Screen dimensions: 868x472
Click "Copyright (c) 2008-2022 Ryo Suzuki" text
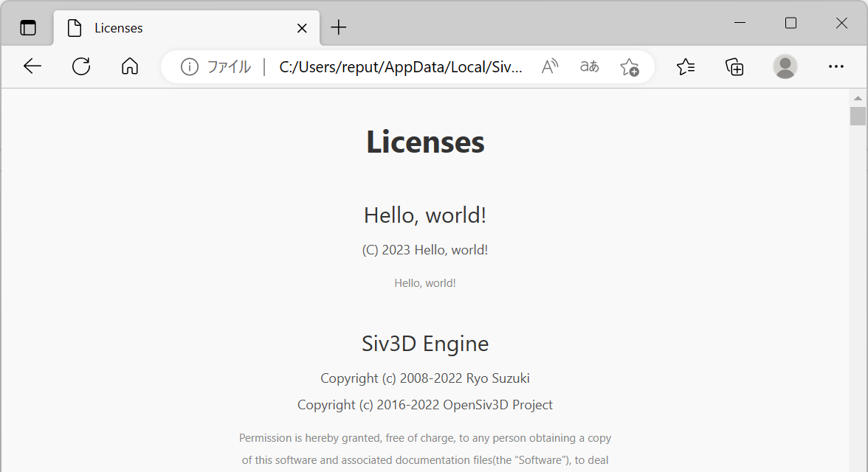[x=425, y=378]
